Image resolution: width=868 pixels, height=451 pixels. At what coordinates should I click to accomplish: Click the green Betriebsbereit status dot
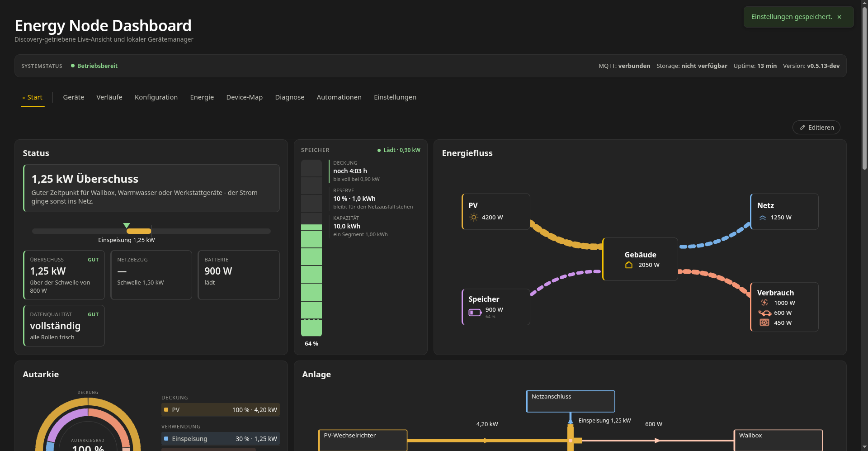point(73,66)
